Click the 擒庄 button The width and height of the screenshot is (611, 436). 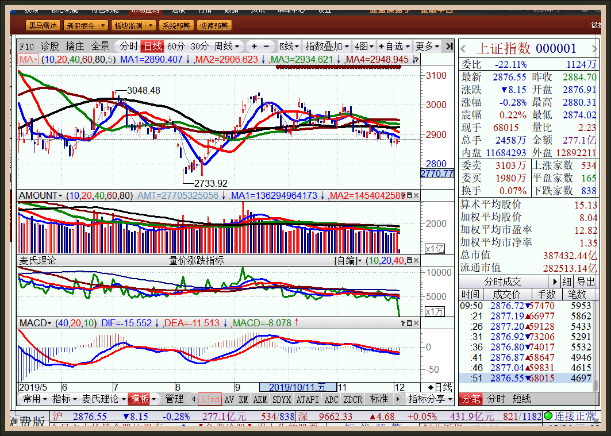(x=75, y=46)
